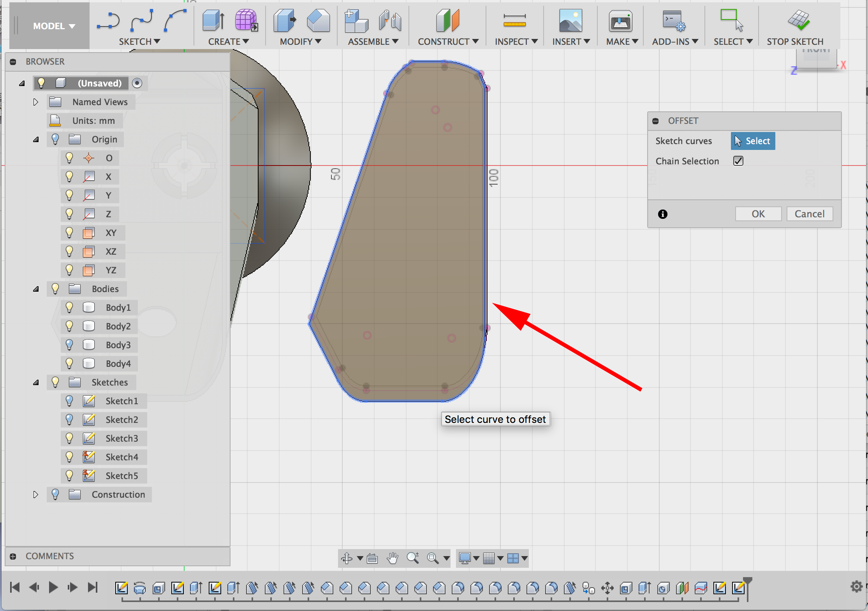Click the Measure ruler icon

pyautogui.click(x=515, y=20)
